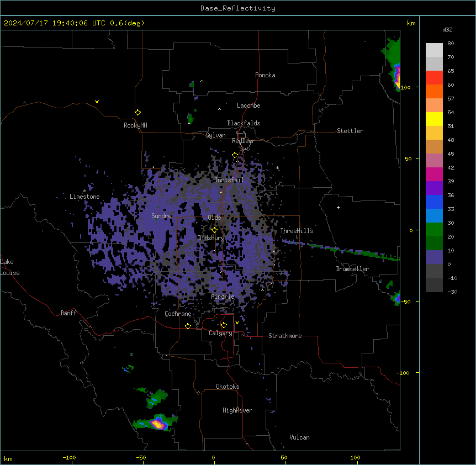Pick the red 60-65 dBZ legend swatch
This screenshot has height=465, width=476.
434,78
